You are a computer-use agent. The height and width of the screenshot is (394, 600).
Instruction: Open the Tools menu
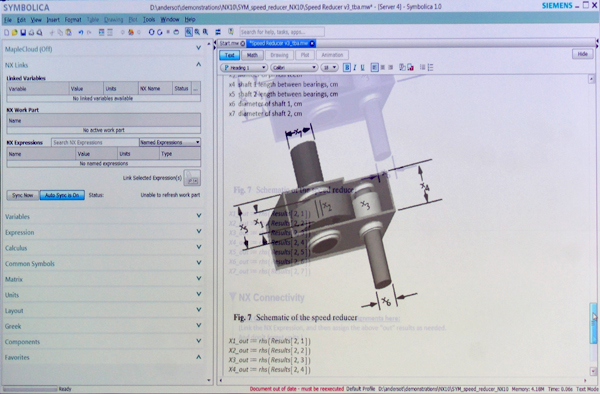[149, 20]
